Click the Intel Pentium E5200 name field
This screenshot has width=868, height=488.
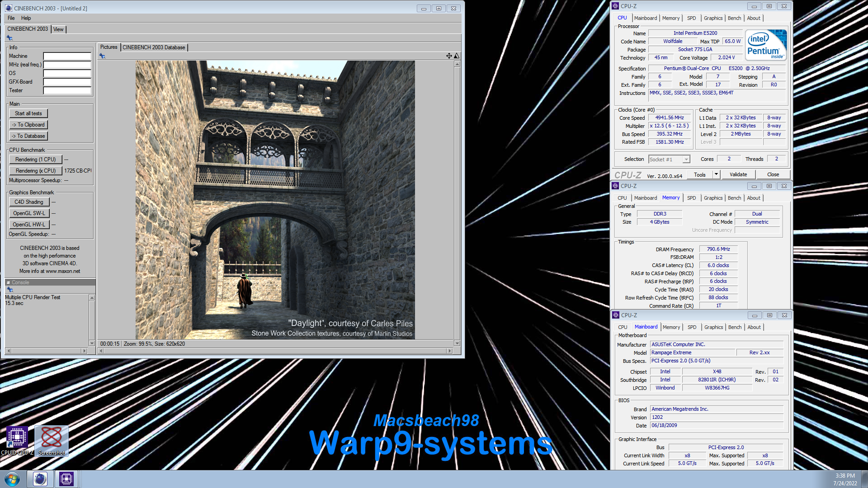click(x=695, y=33)
